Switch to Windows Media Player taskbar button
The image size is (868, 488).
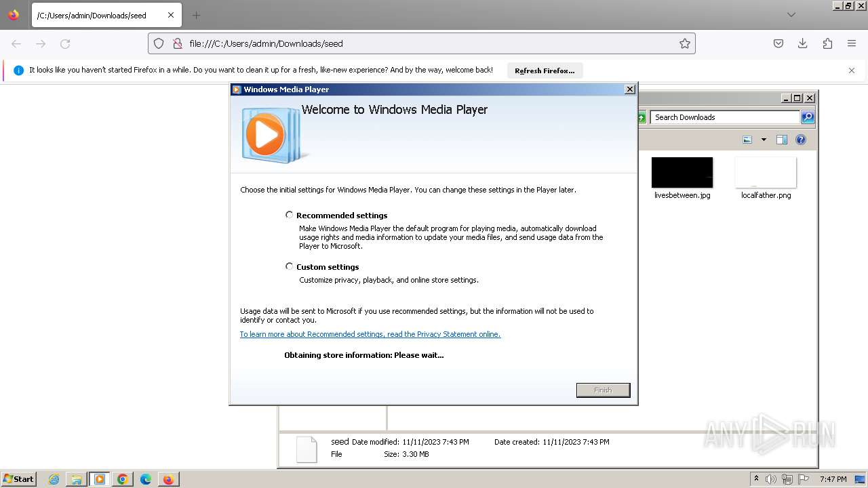(100, 479)
